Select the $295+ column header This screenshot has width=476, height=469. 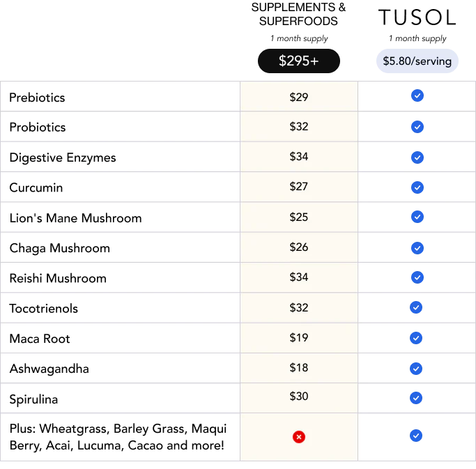click(x=298, y=61)
